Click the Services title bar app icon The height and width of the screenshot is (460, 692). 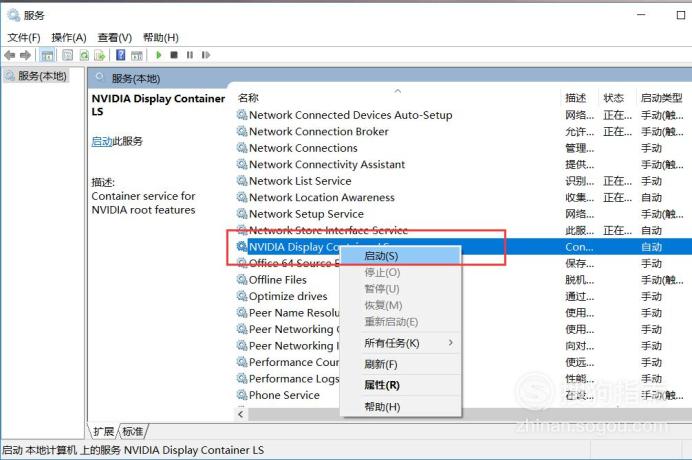[14, 15]
